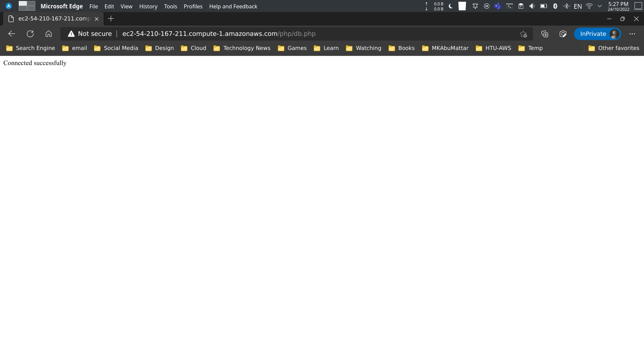644x362 pixels.
Task: Open the HTU-AWS favorites folder
Action: 493,48
